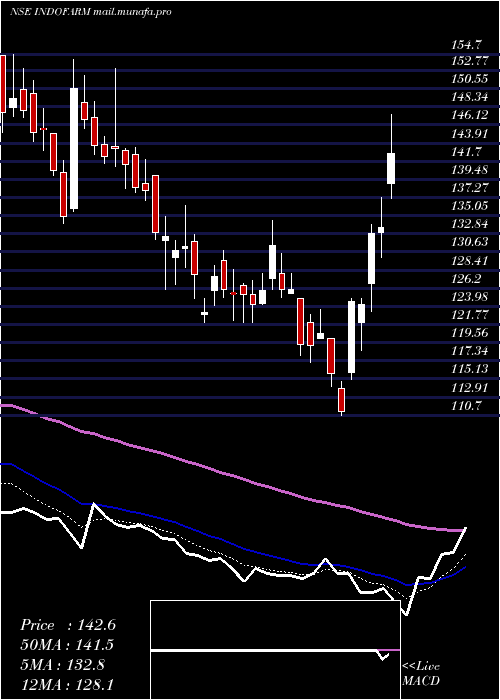Click inside the Live MACD inset chart
Viewport: 500px width, 700px height.
tap(275, 650)
